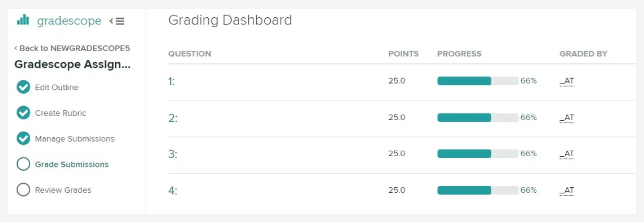Image resolution: width=644 pixels, height=222 pixels.
Task: Click the Manage Submissions checkmark icon
Action: click(23, 138)
